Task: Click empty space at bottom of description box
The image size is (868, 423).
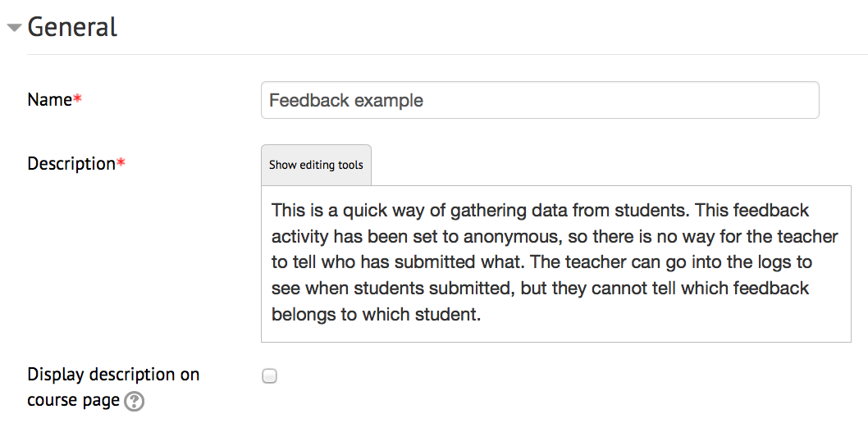Action: 555,334
